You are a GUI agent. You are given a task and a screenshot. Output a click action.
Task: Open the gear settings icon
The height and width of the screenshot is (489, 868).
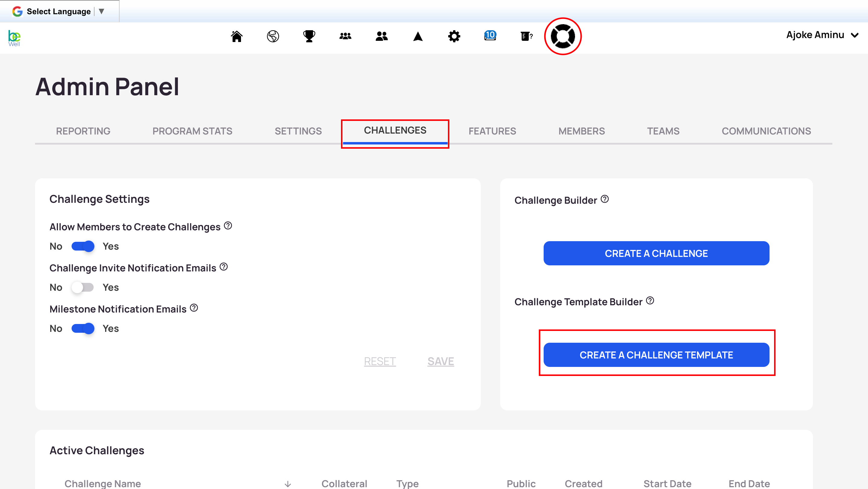[x=454, y=36]
